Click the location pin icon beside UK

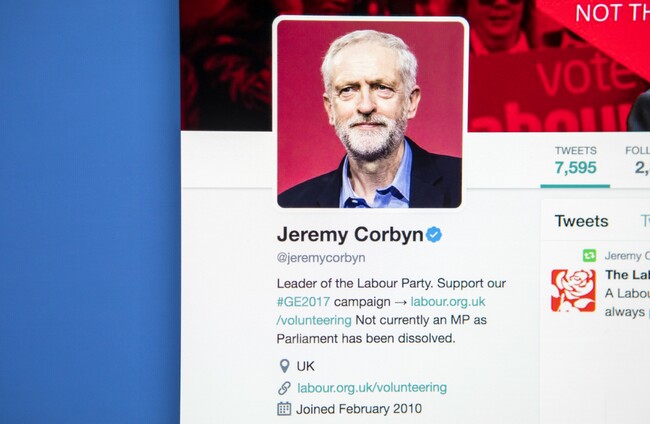point(284,366)
